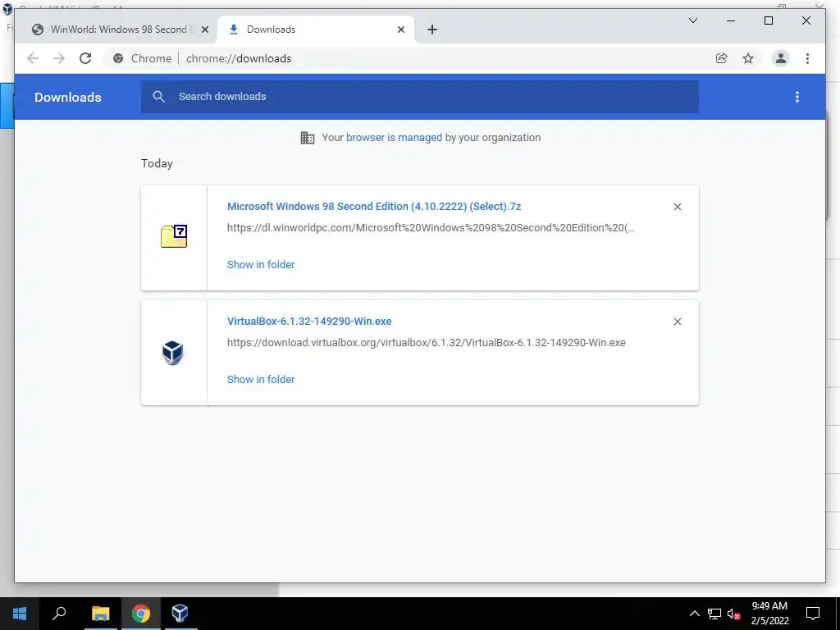Open Windows taskbar search

[59, 614]
